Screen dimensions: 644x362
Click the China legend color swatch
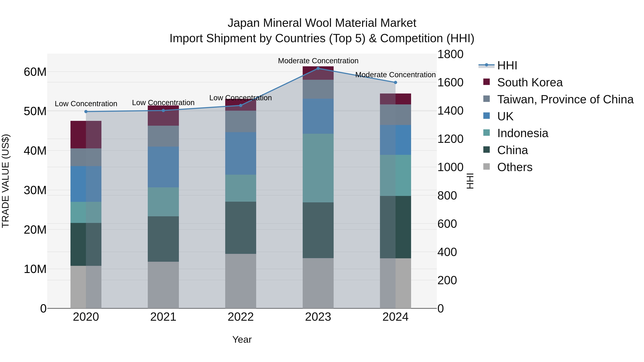(x=487, y=150)
